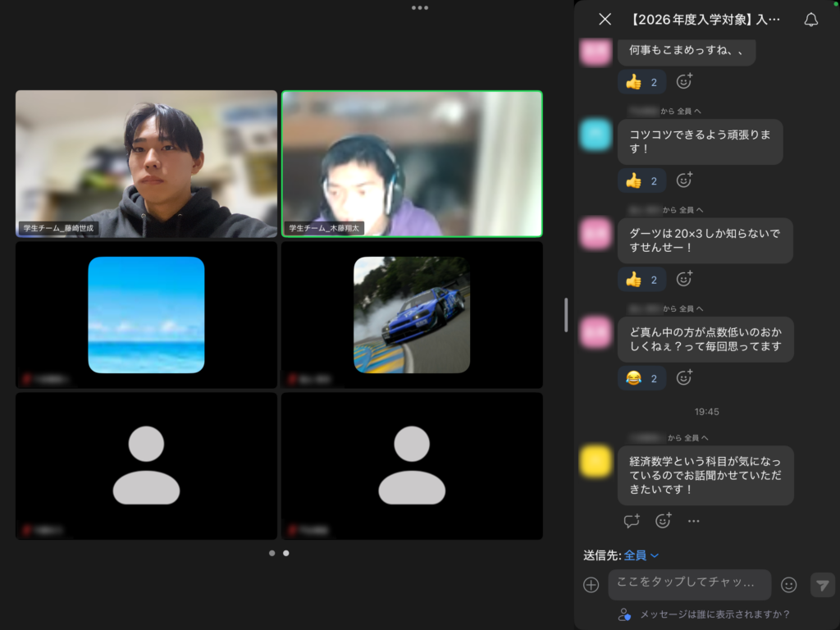This screenshot has height=630, width=840.
Task: Open more options under the 経済数学 message
Action: tap(694, 521)
